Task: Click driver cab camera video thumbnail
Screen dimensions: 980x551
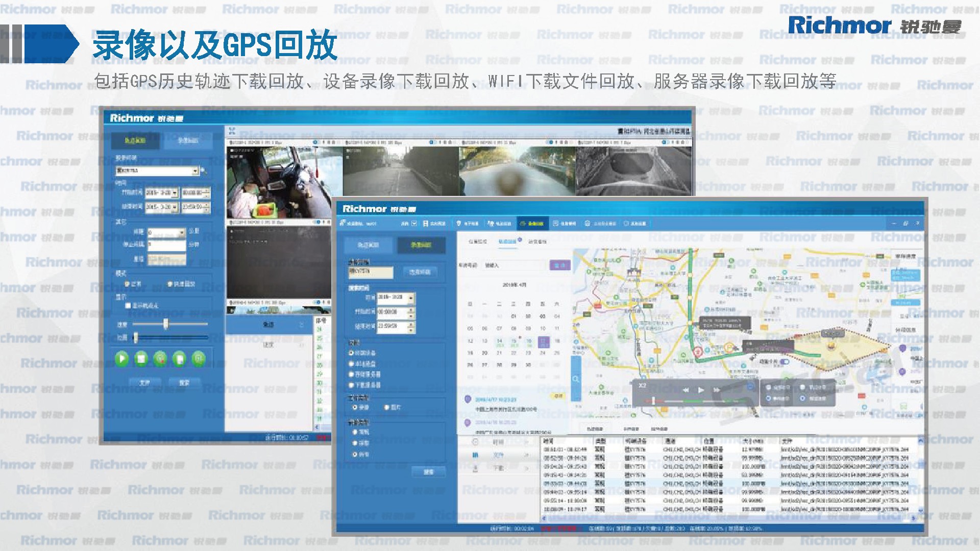Action: coord(278,182)
